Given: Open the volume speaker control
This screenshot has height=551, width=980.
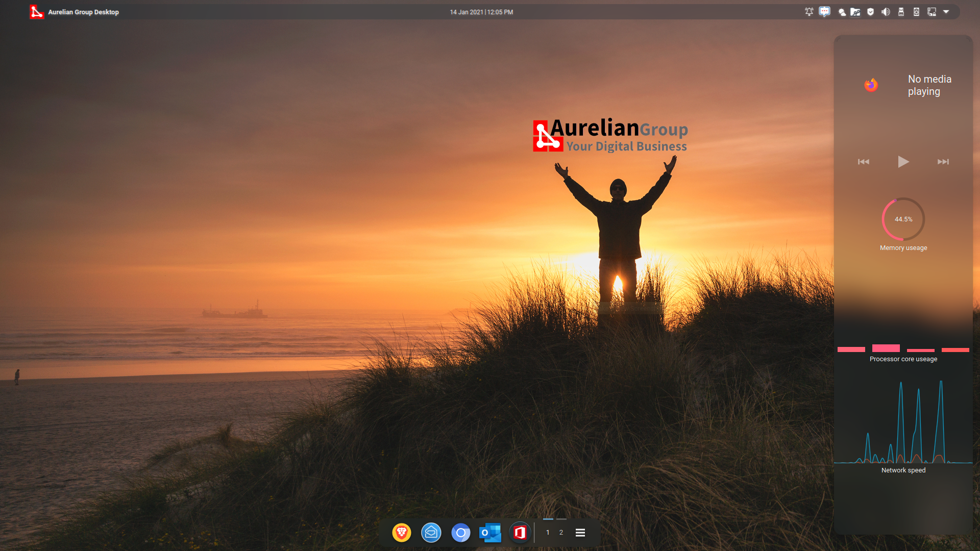Looking at the screenshot, I should tap(886, 12).
